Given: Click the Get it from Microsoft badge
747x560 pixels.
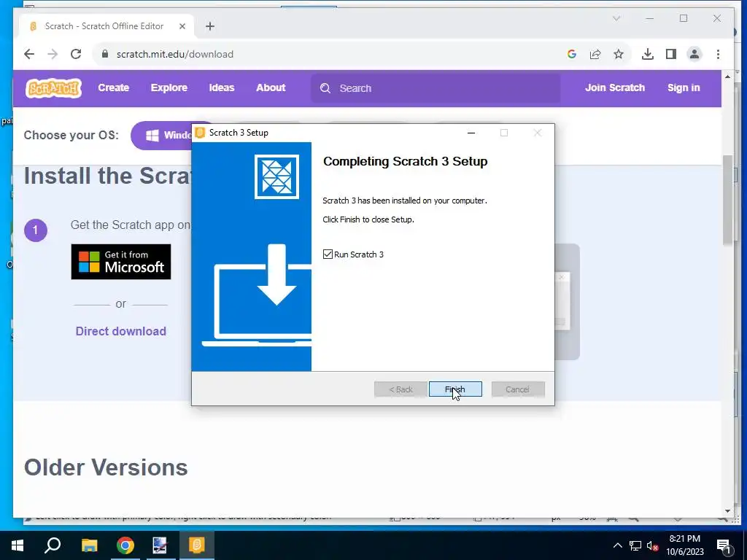Looking at the screenshot, I should tap(121, 262).
